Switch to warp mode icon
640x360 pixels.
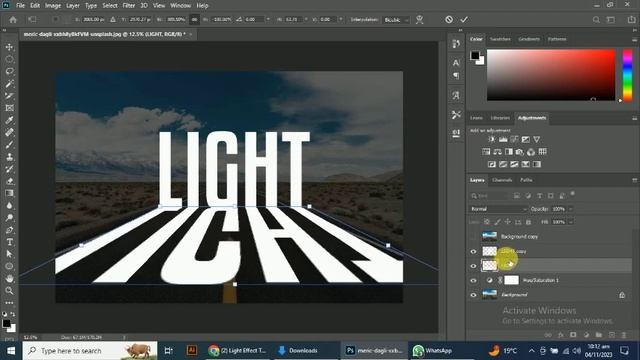[419, 20]
